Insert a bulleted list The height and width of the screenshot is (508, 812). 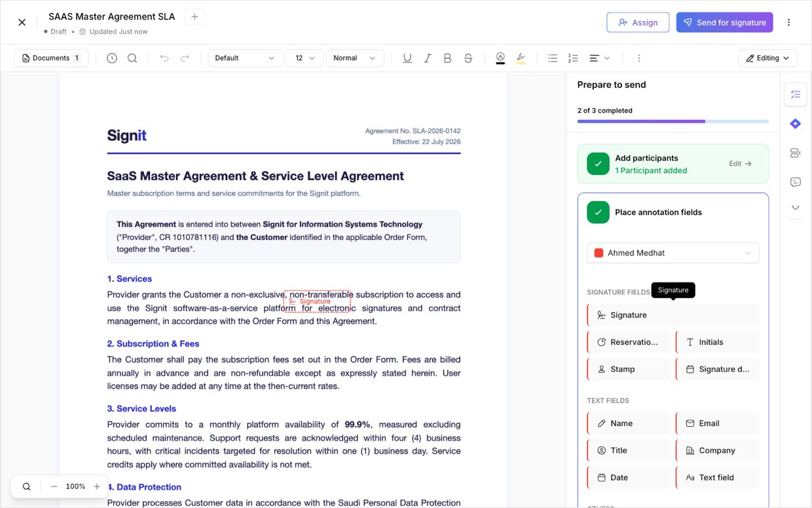tap(553, 58)
